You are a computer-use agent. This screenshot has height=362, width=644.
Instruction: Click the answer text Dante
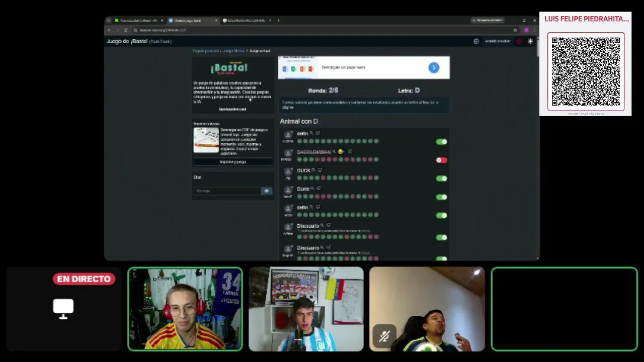click(x=303, y=189)
